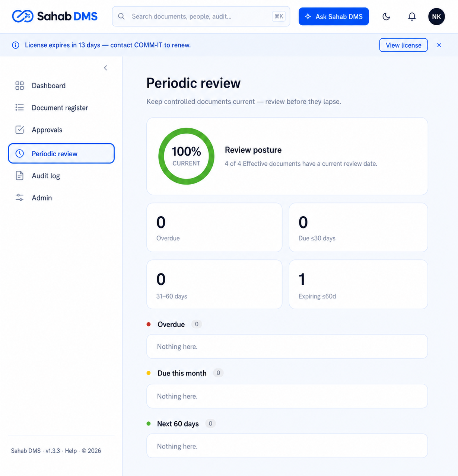Click the View license button
The width and height of the screenshot is (458, 476).
point(403,45)
